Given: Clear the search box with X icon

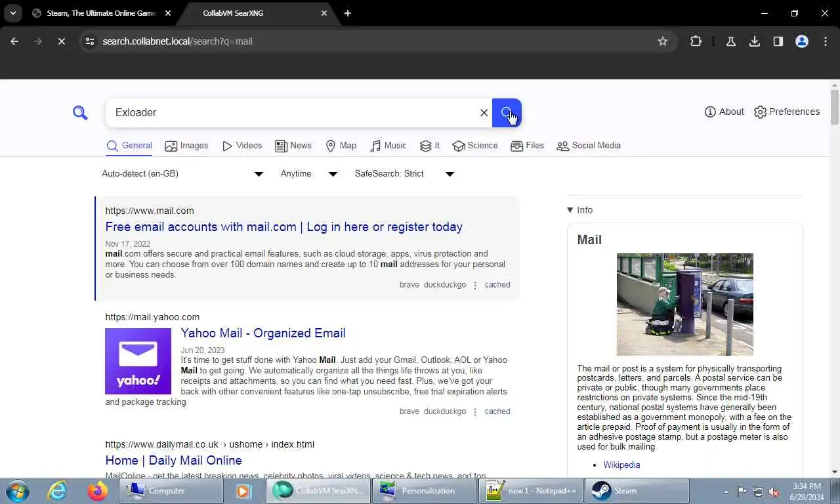Looking at the screenshot, I should [484, 113].
